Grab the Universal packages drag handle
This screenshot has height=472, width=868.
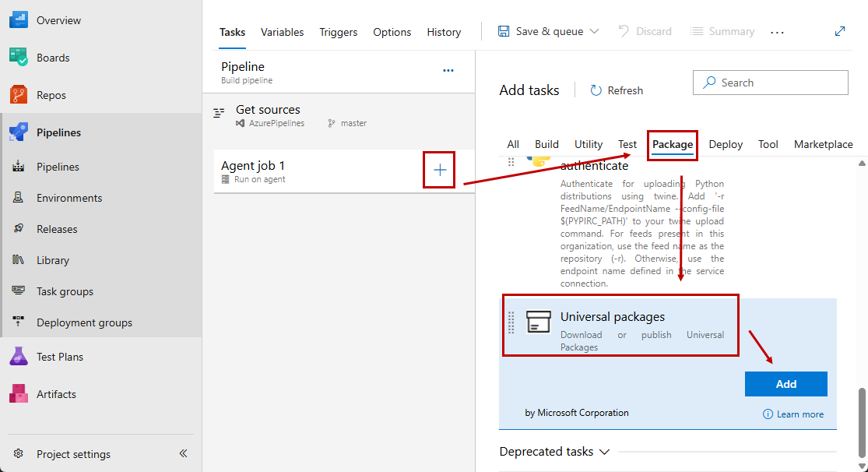click(511, 322)
